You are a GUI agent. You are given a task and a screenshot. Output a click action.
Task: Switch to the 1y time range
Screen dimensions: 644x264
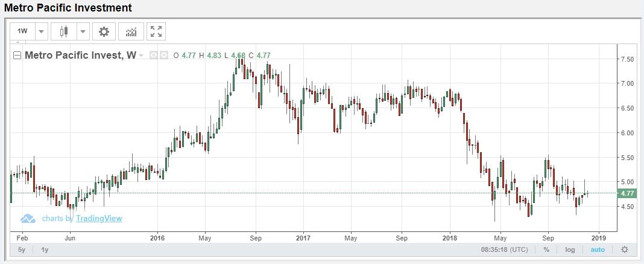[45, 250]
